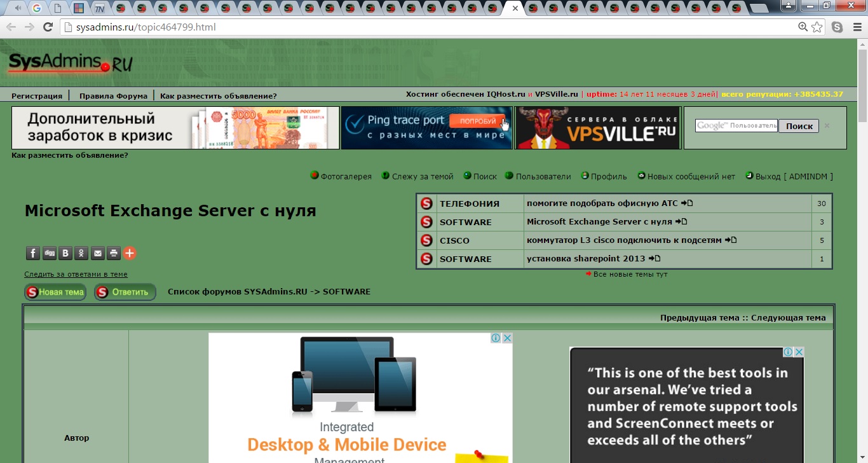Click Все новые темы тут
The height and width of the screenshot is (463, 868).
(630, 274)
